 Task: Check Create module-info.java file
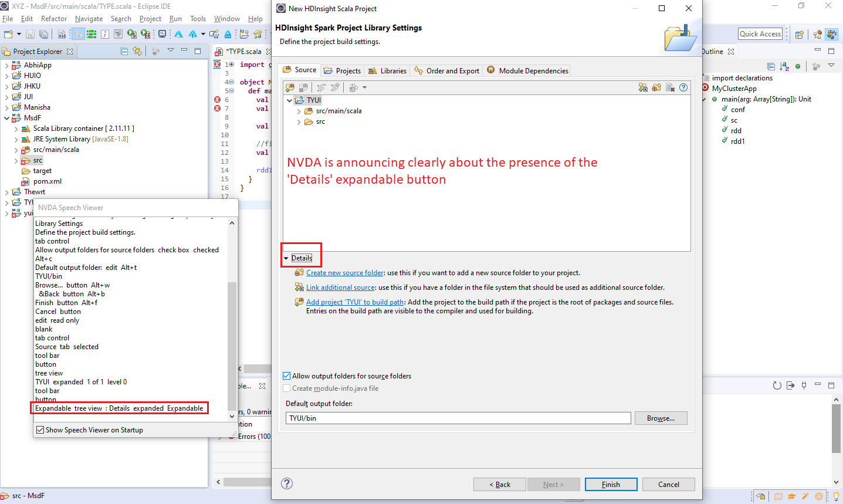tap(286, 388)
